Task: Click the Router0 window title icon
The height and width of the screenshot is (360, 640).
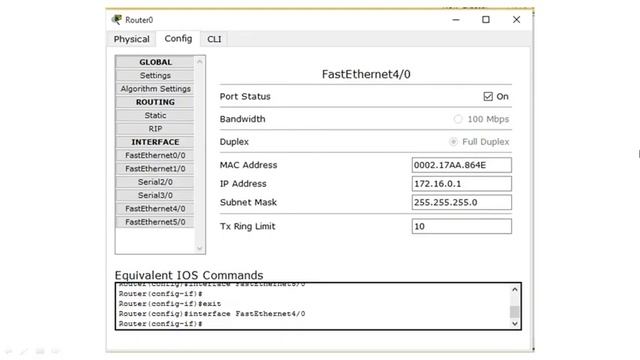Action: coord(117,19)
